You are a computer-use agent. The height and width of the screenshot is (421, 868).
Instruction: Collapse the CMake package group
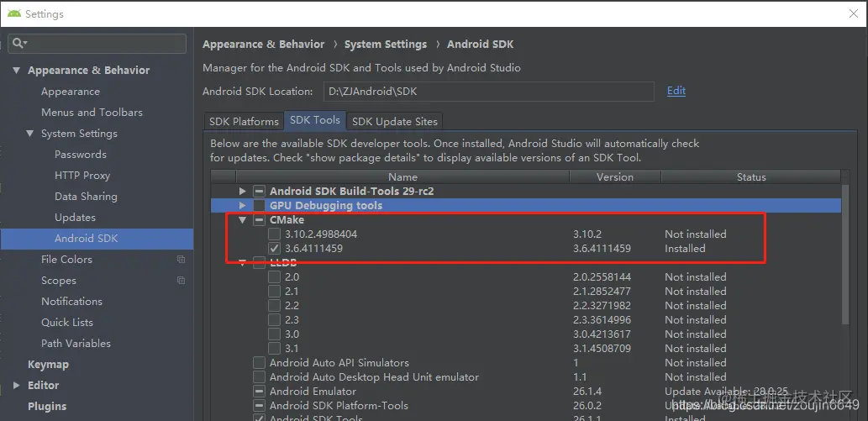tap(242, 220)
